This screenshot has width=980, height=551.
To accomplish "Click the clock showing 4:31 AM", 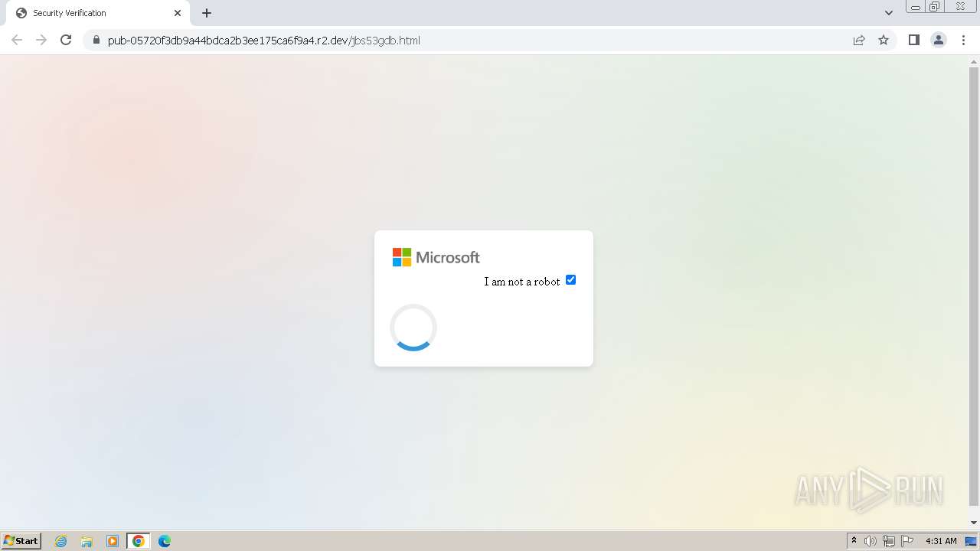I will (x=941, y=541).
